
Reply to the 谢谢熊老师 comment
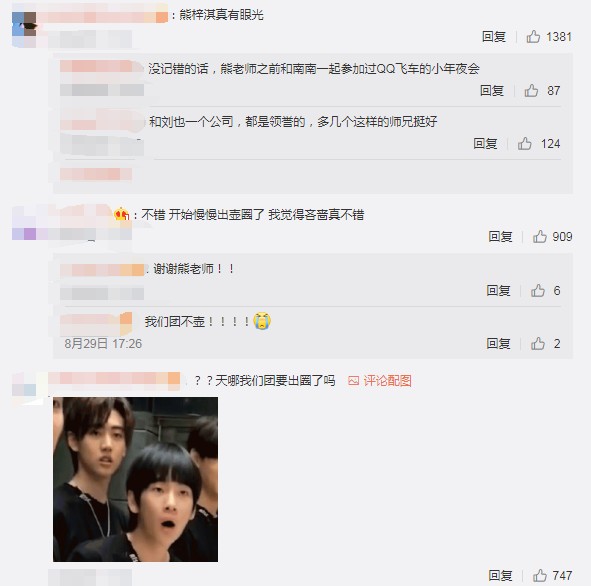498,291
